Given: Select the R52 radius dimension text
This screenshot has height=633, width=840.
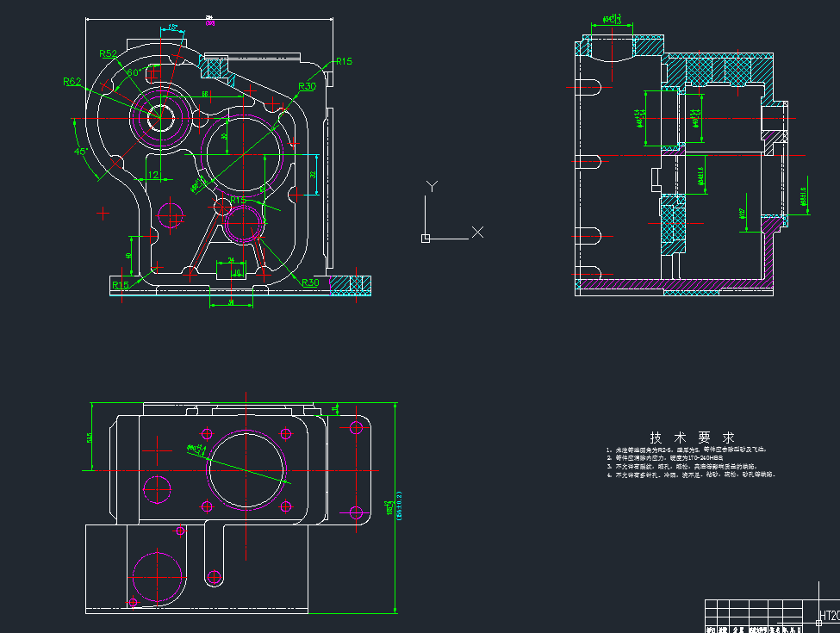Looking at the screenshot, I should click(x=109, y=53).
